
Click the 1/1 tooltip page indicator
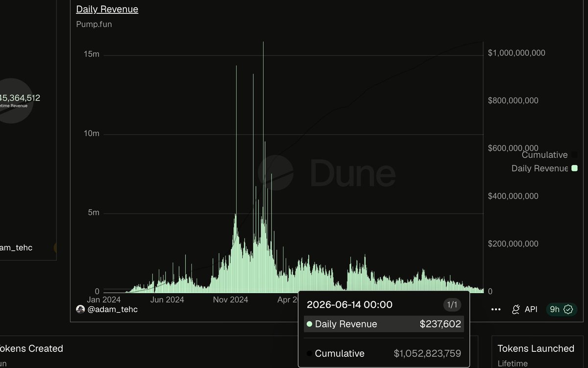[452, 305]
